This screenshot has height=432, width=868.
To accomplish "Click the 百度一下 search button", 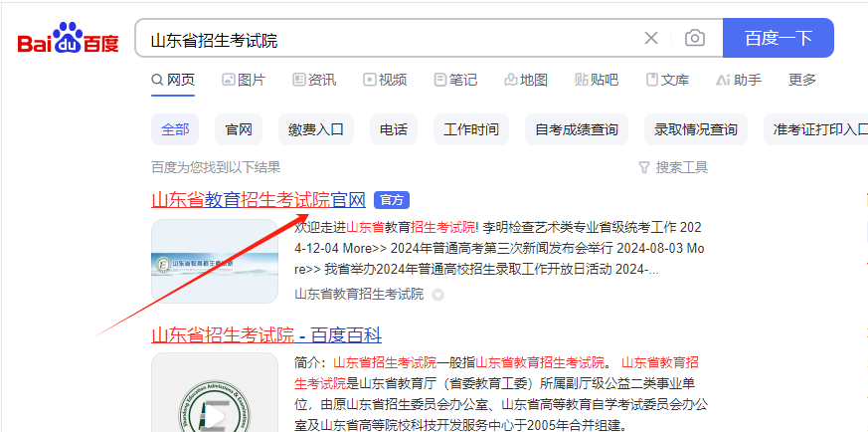I will point(779,38).
